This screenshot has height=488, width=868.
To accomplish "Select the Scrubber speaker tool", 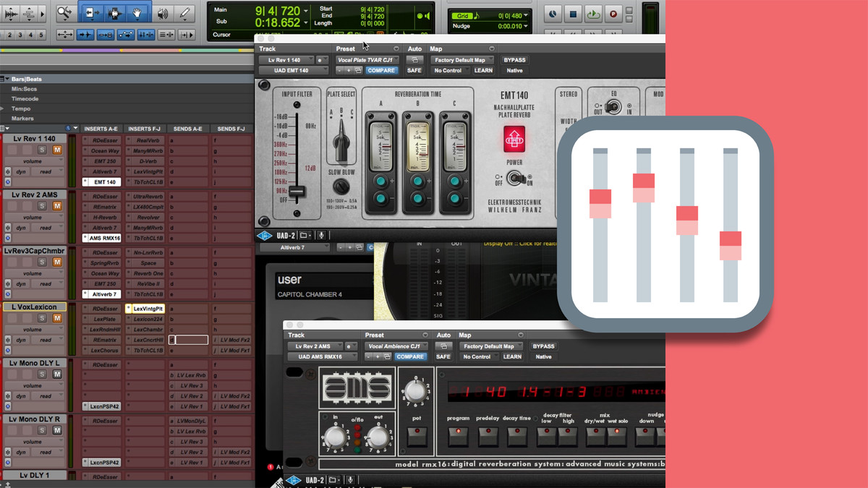I will (163, 13).
